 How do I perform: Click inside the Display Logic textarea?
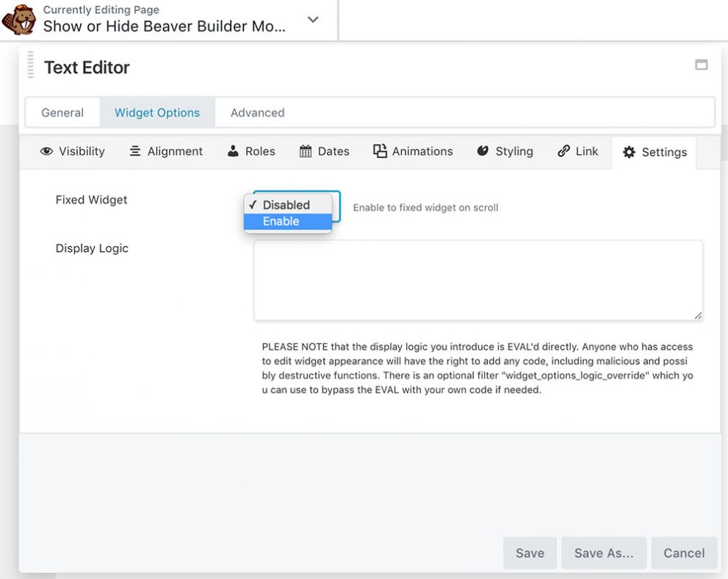[x=477, y=279]
